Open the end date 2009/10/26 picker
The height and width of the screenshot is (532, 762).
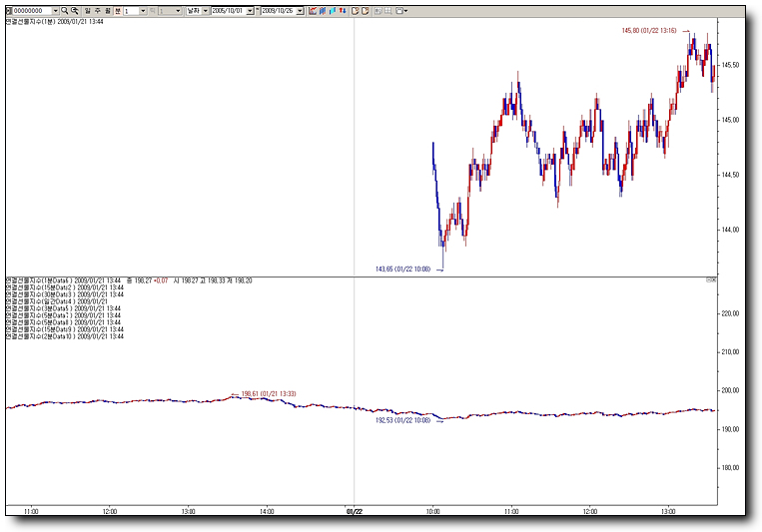(300, 10)
